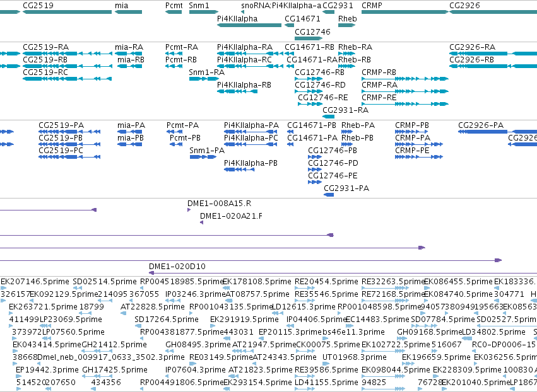
Task: Open EST IP07604.3prime
Action: point(196,370)
